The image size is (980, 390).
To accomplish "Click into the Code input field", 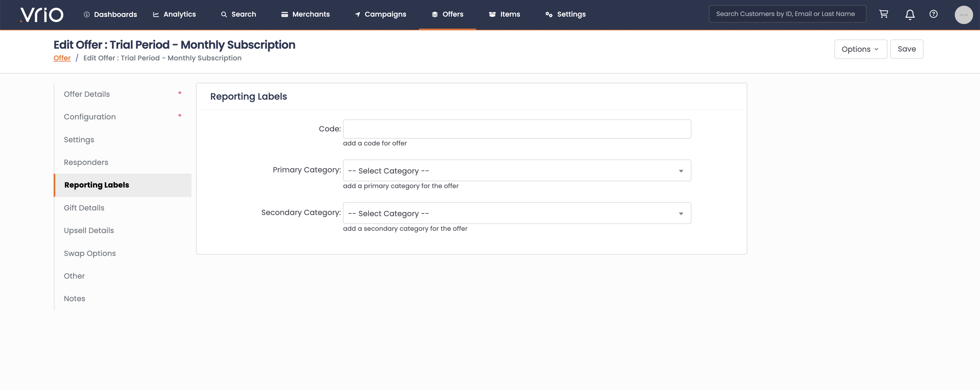I will click(517, 129).
